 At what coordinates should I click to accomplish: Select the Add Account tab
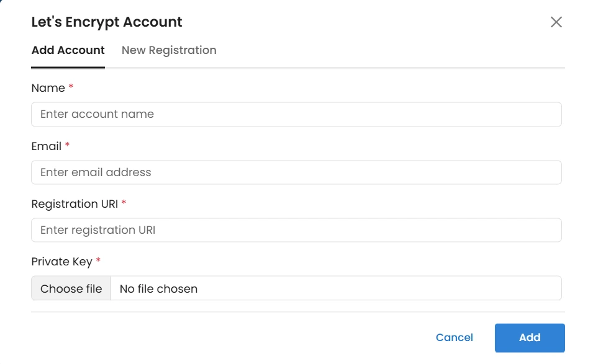click(x=68, y=50)
